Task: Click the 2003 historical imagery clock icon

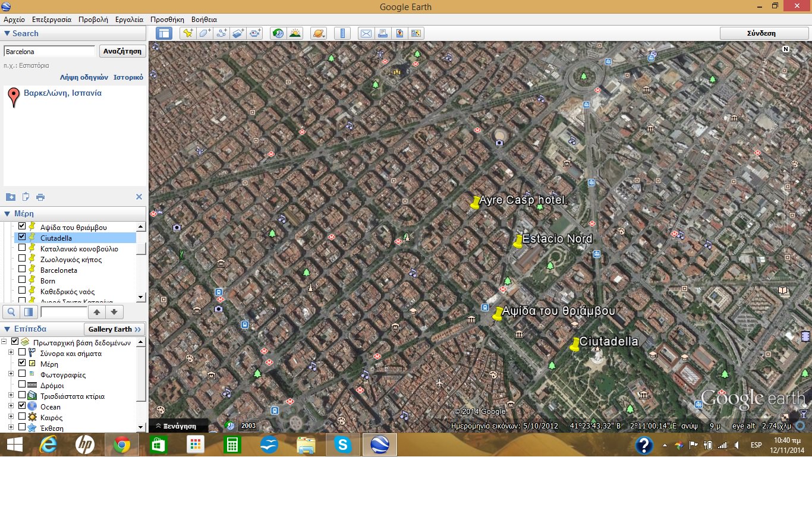Action: [x=231, y=426]
